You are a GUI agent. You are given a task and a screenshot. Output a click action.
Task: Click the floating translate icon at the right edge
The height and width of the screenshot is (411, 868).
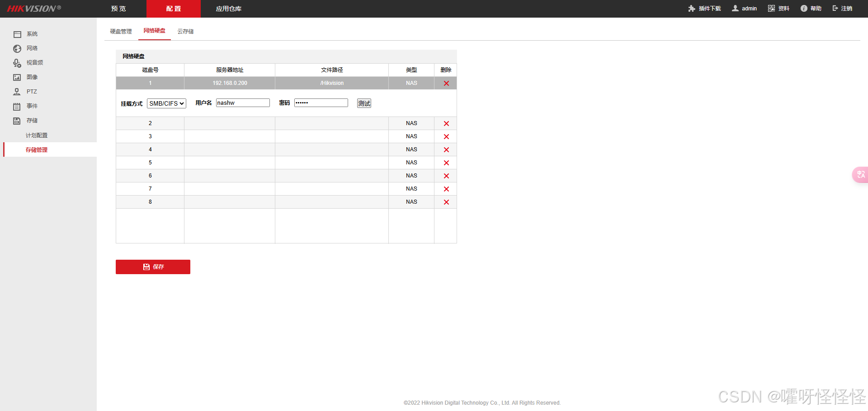[860, 174]
